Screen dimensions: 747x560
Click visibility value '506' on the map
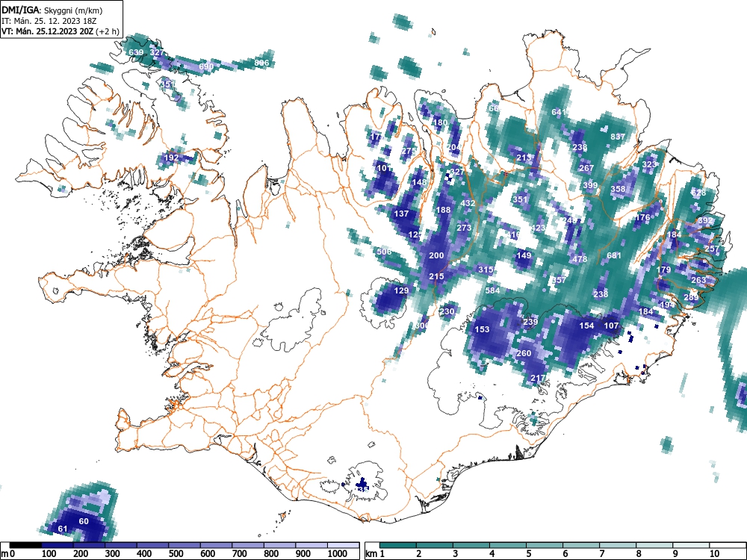[x=384, y=252]
